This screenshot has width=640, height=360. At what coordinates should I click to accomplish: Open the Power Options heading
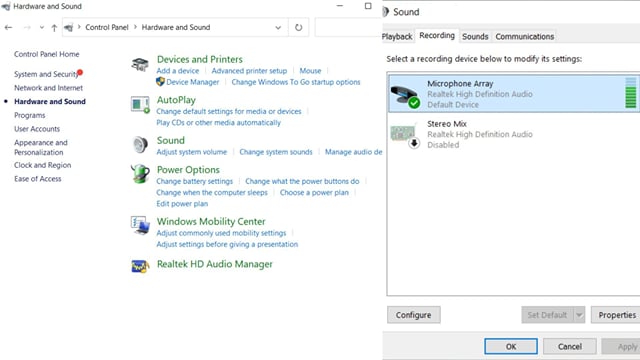click(188, 169)
